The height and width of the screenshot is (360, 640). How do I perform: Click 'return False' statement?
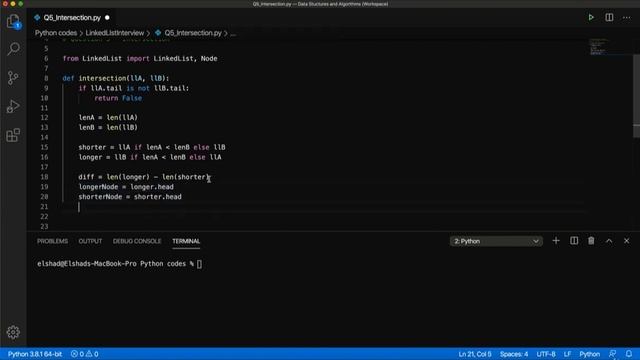[x=118, y=98]
